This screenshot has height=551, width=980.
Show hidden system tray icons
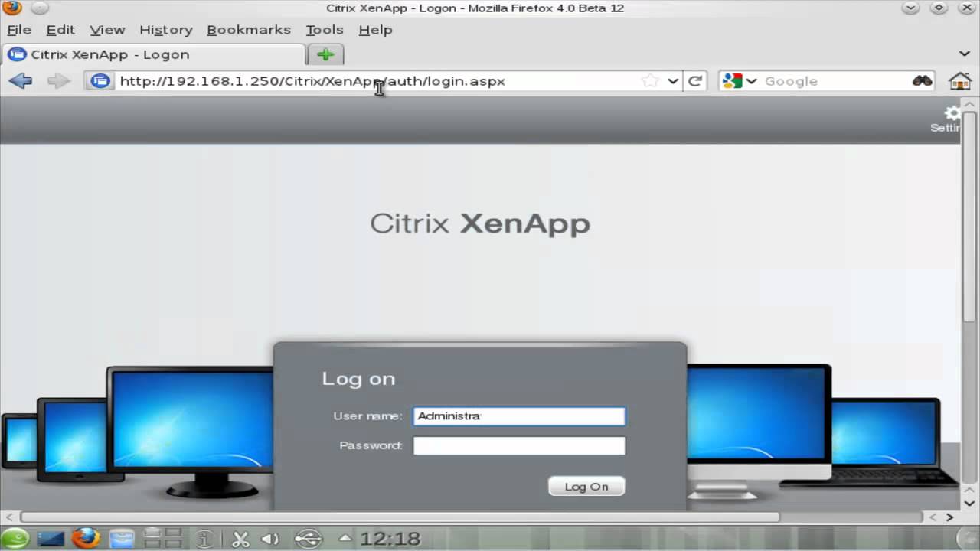(345, 539)
